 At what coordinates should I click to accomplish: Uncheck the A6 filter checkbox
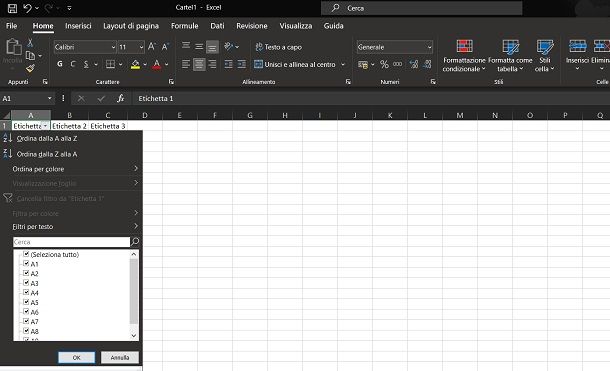click(26, 312)
